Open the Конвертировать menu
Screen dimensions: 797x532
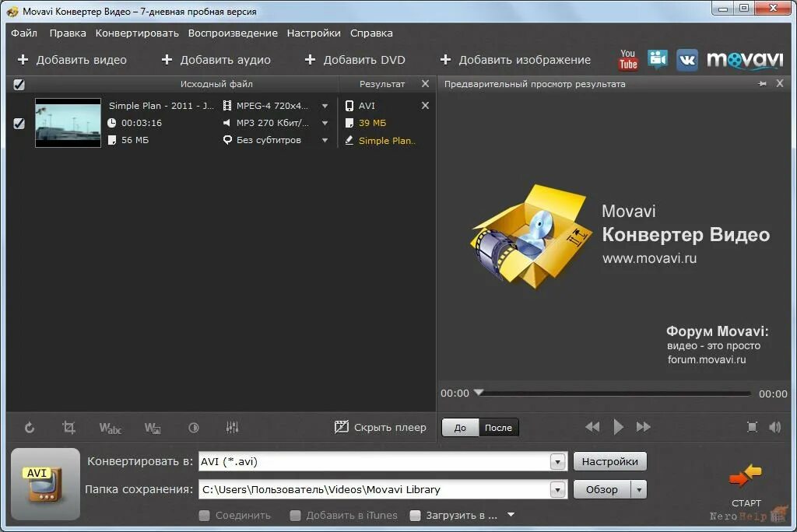pos(137,33)
